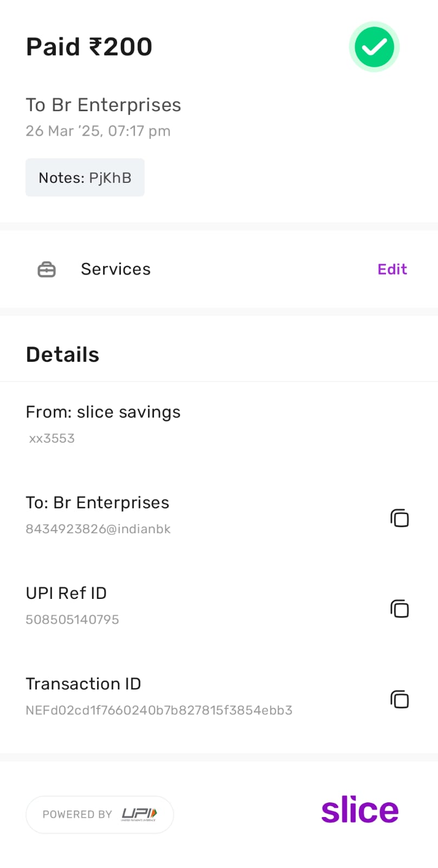Tap the Services category label
This screenshot has height=868, width=438.
point(115,269)
